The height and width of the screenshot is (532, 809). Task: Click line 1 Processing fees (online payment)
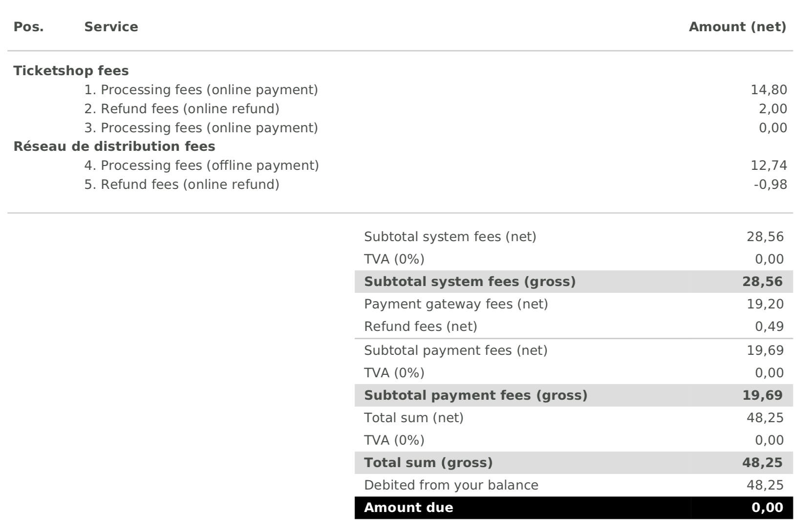pos(201,90)
